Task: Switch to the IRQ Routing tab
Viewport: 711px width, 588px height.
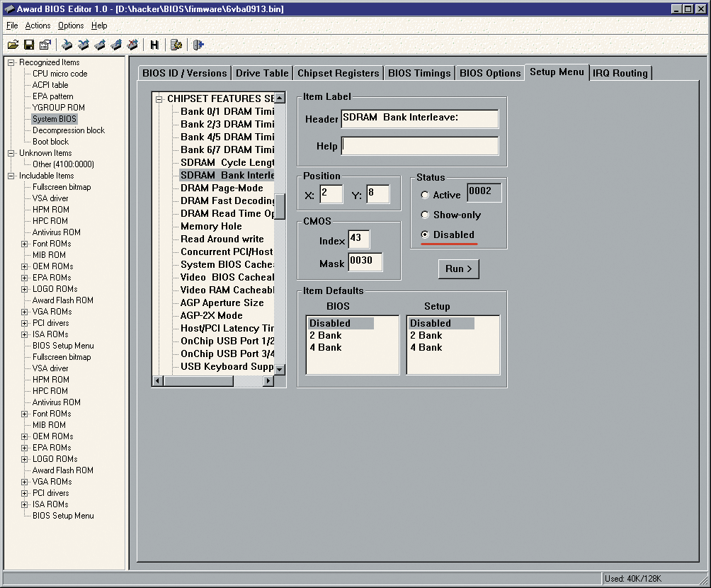Action: pos(620,73)
